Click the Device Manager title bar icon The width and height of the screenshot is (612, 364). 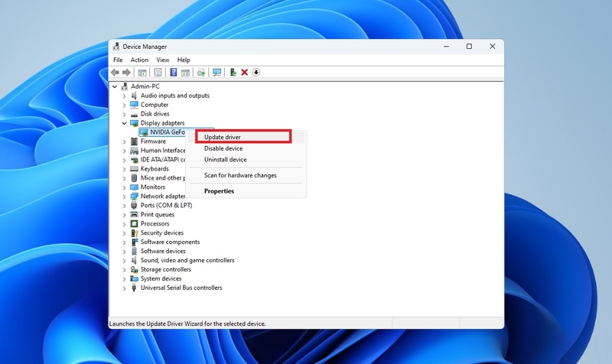coord(116,47)
